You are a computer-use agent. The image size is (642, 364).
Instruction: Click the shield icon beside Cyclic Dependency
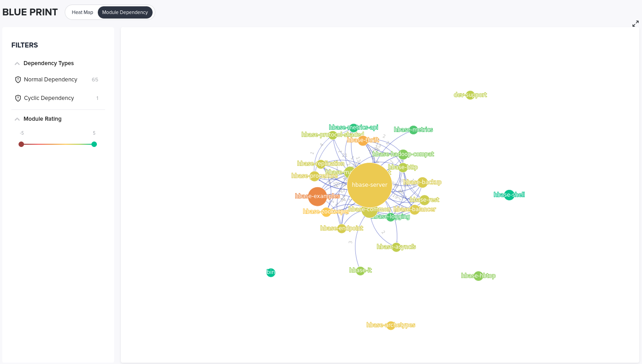18,98
